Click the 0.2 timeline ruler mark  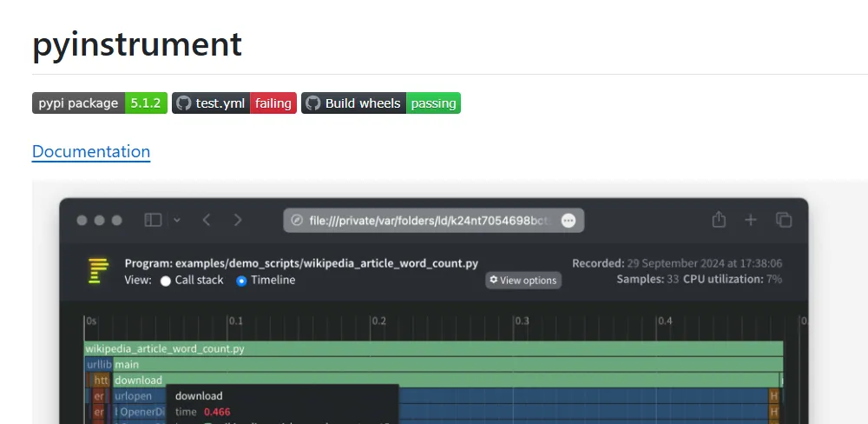click(x=378, y=321)
